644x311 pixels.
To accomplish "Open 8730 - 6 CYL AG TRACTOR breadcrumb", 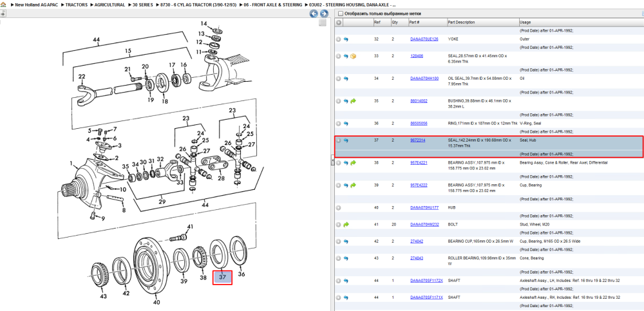I will tap(199, 5).
